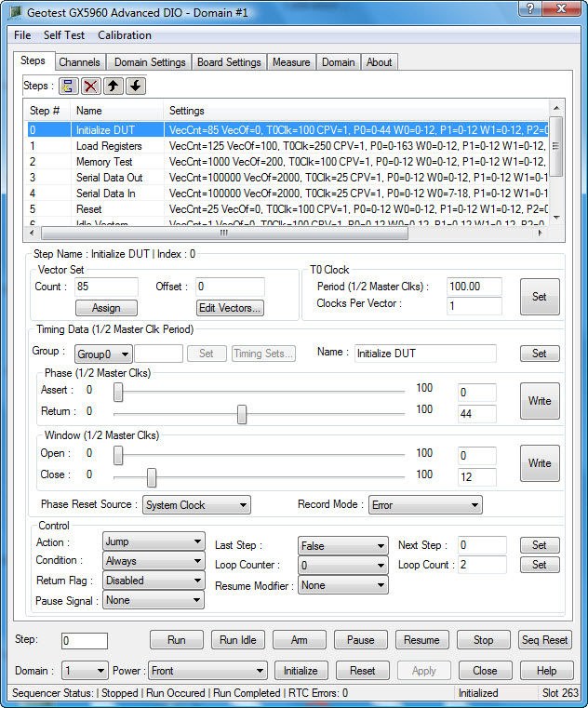Click the add new step icon
The height and width of the screenshot is (708, 588).
coord(68,86)
